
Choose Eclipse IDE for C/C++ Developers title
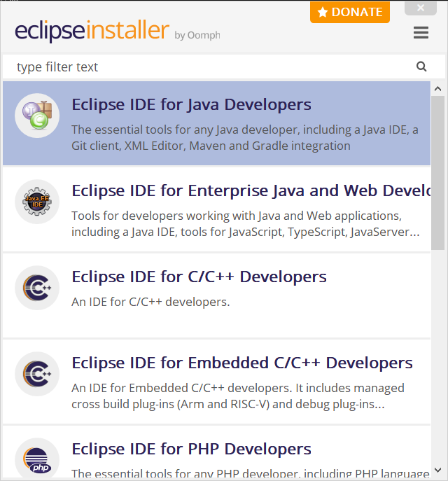(199, 277)
